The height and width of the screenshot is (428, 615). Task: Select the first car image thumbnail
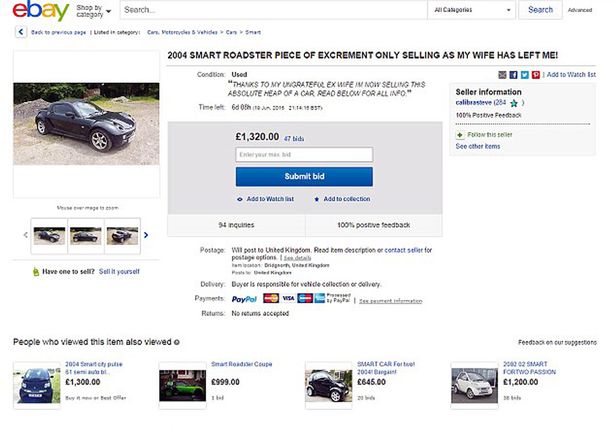click(x=49, y=236)
